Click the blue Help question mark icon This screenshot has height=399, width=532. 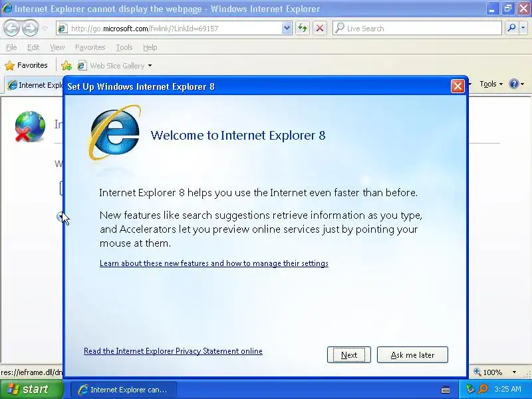pyautogui.click(x=513, y=84)
